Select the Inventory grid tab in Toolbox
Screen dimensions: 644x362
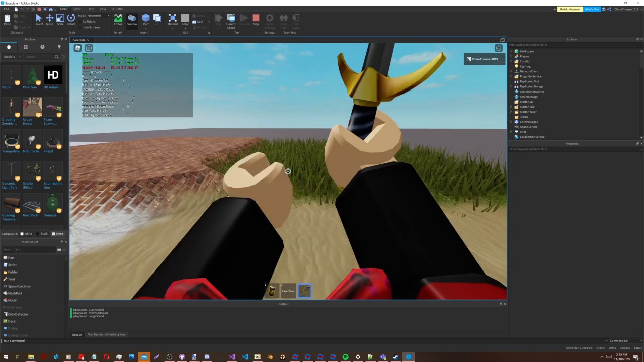click(x=25, y=47)
